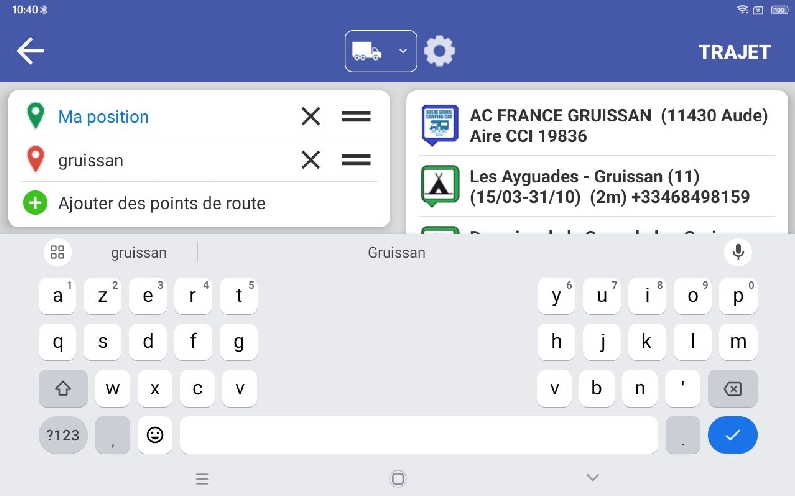The width and height of the screenshot is (795, 496).
Task: Grab the Ma position reorder handle
Action: point(356,116)
